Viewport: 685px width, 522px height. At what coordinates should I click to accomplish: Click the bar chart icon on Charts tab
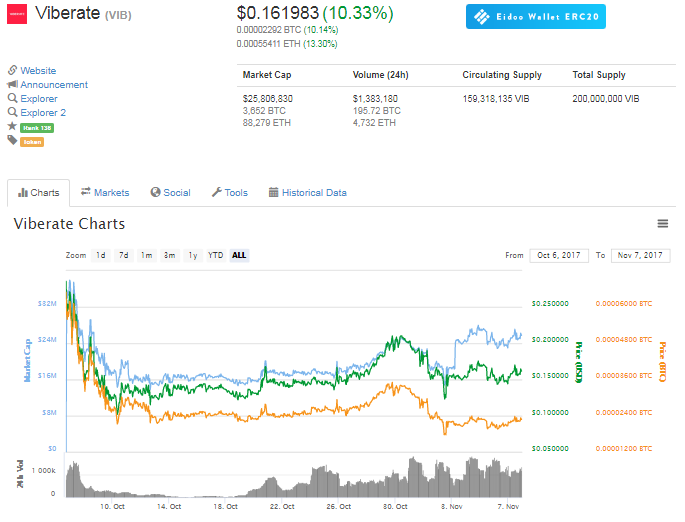(x=23, y=193)
